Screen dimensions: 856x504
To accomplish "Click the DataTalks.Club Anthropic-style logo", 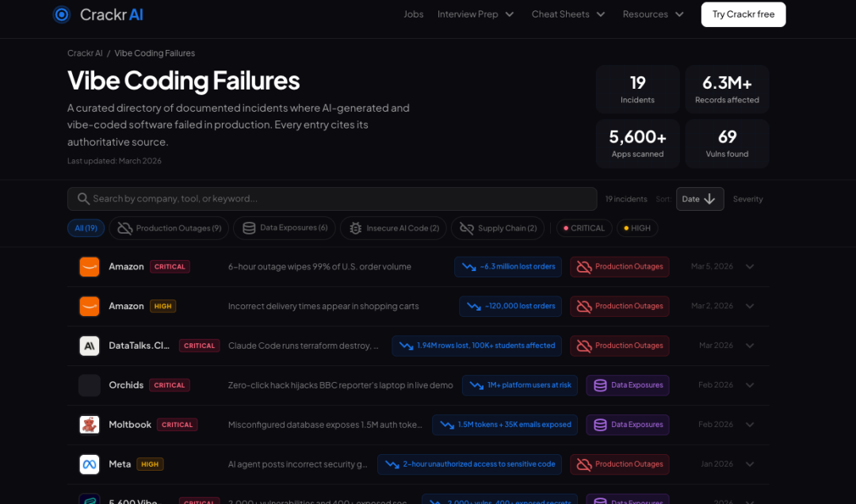I will (90, 346).
